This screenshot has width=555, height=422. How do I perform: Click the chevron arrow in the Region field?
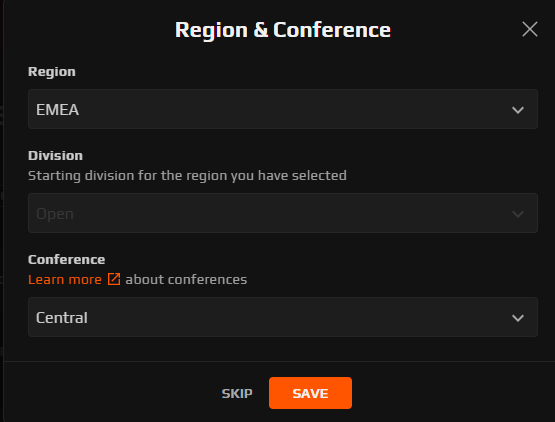click(518, 110)
